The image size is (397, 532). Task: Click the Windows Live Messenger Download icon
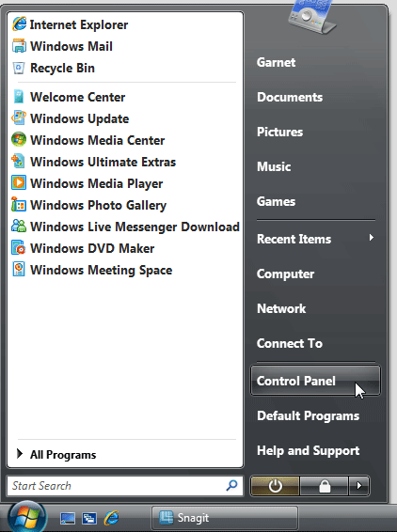[x=19, y=227]
